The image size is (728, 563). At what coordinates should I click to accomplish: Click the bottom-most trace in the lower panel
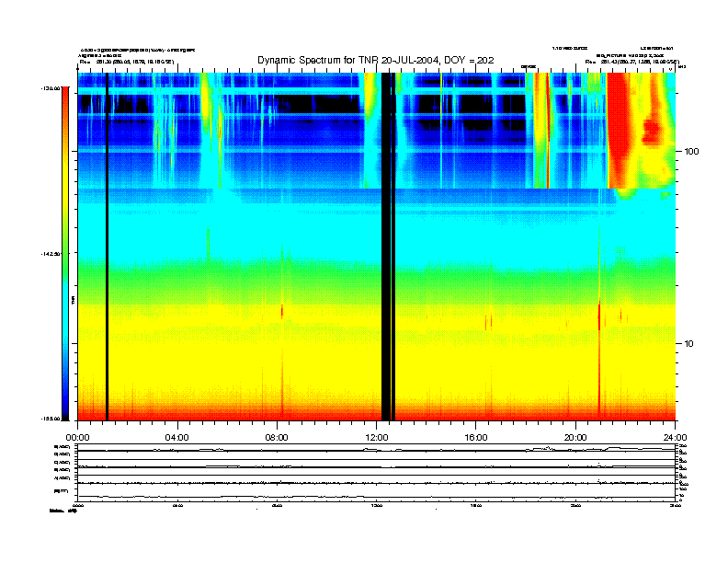coord(376,497)
